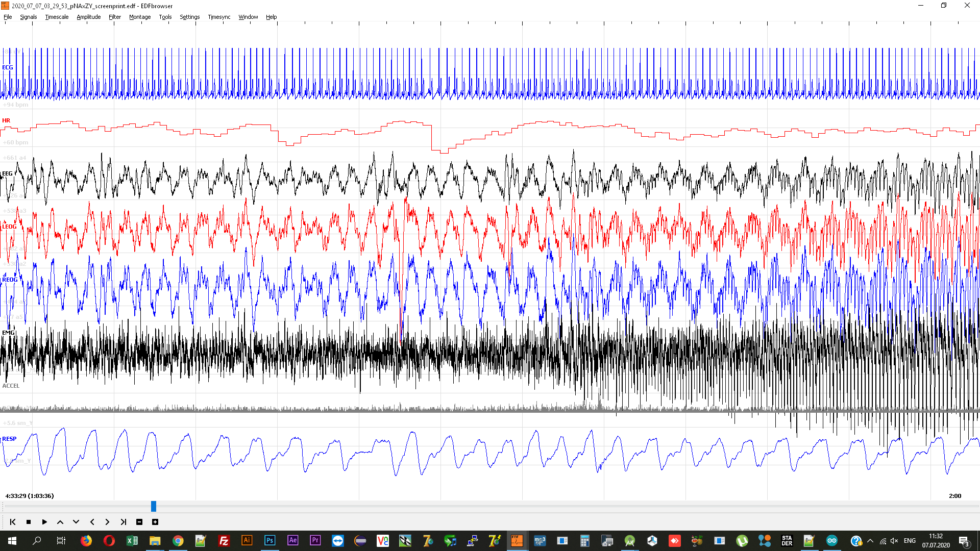980x551 pixels.
Task: Open the Help menu
Action: 272,17
